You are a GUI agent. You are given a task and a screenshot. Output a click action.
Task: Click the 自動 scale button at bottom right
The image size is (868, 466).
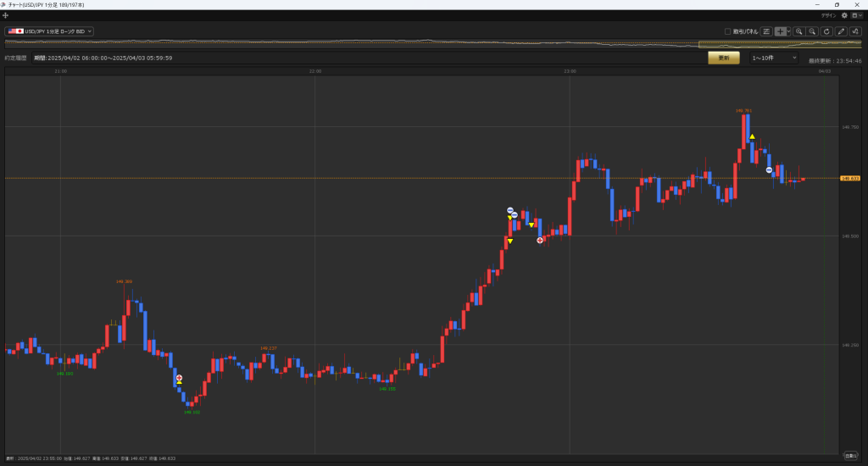click(x=850, y=455)
